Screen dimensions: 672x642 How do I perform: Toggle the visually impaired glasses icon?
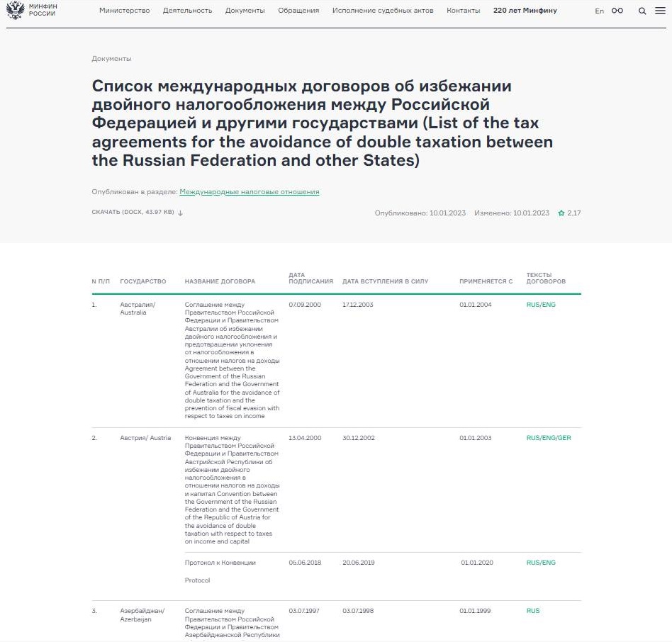pos(617,11)
